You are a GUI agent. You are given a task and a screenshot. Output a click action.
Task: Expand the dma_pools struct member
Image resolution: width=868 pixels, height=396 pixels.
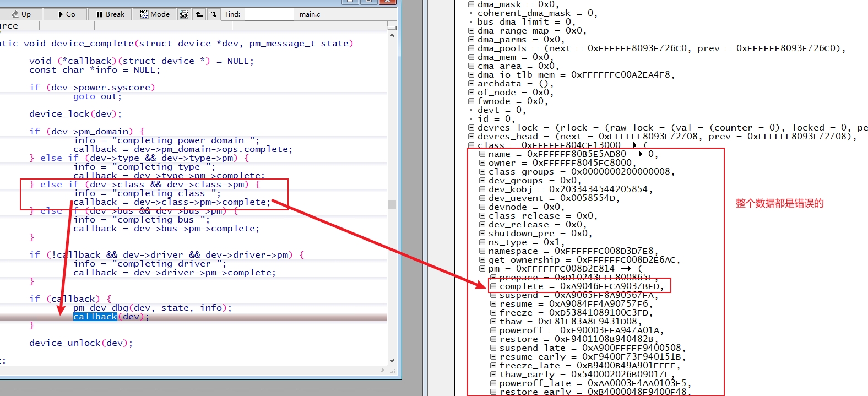click(471, 48)
